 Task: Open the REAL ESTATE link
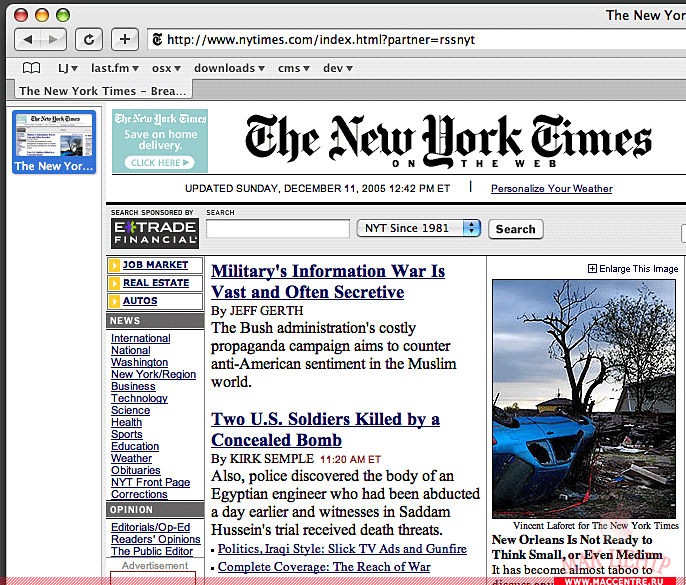pos(156,283)
